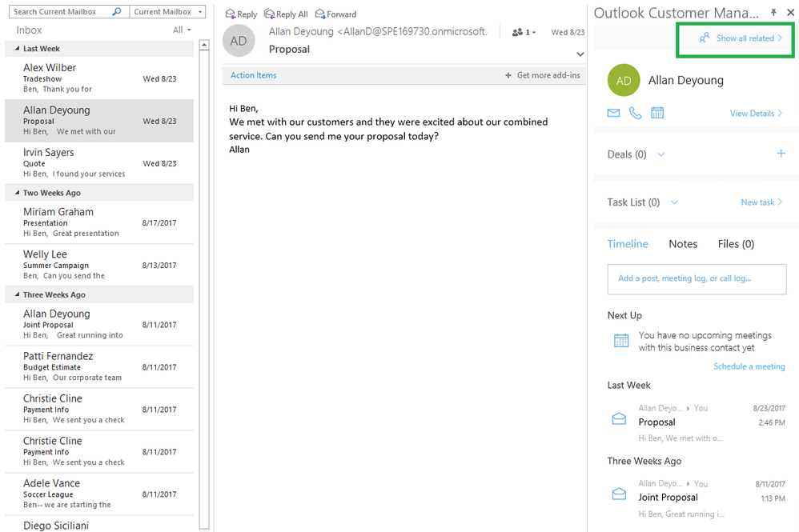Open Alex Wilber's Tradeshow email

pos(99,78)
